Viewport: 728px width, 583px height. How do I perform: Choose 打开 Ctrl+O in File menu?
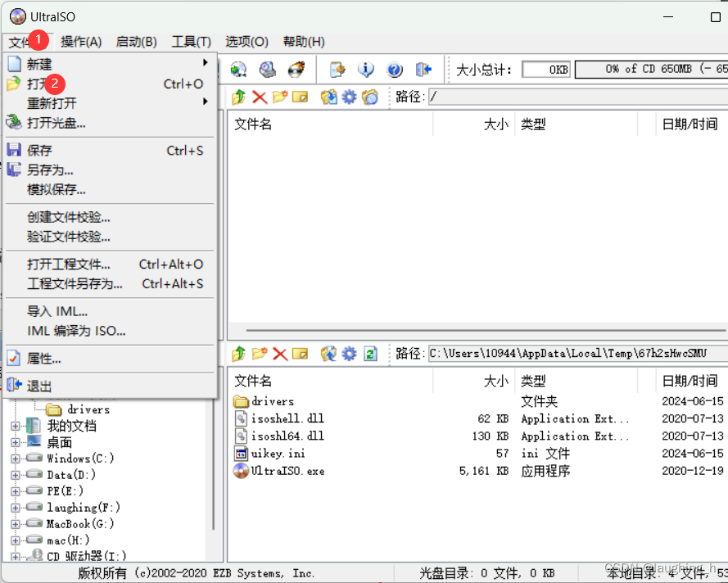110,84
